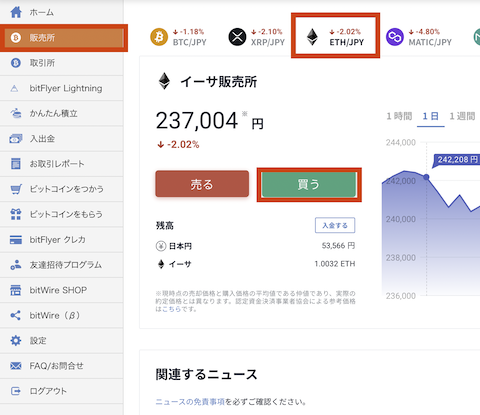
Task: Click the 237,004 price value
Action: 197,121
